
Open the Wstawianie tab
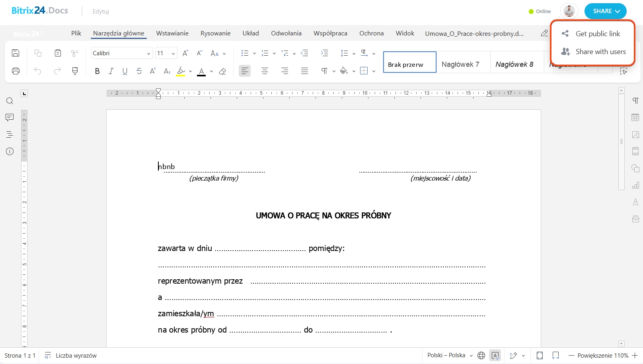172,33
